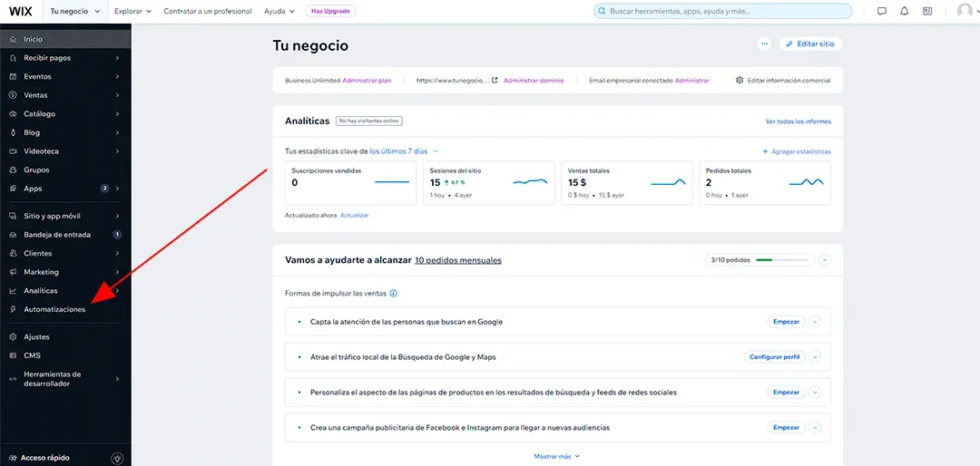Click the Blog pen icon
980x466 pixels.
tap(13, 133)
